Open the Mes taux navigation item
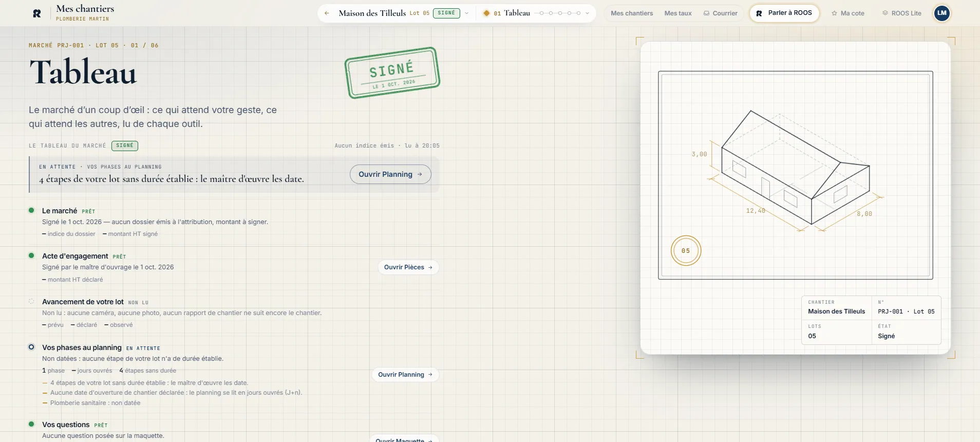The width and height of the screenshot is (980, 442). (x=678, y=13)
